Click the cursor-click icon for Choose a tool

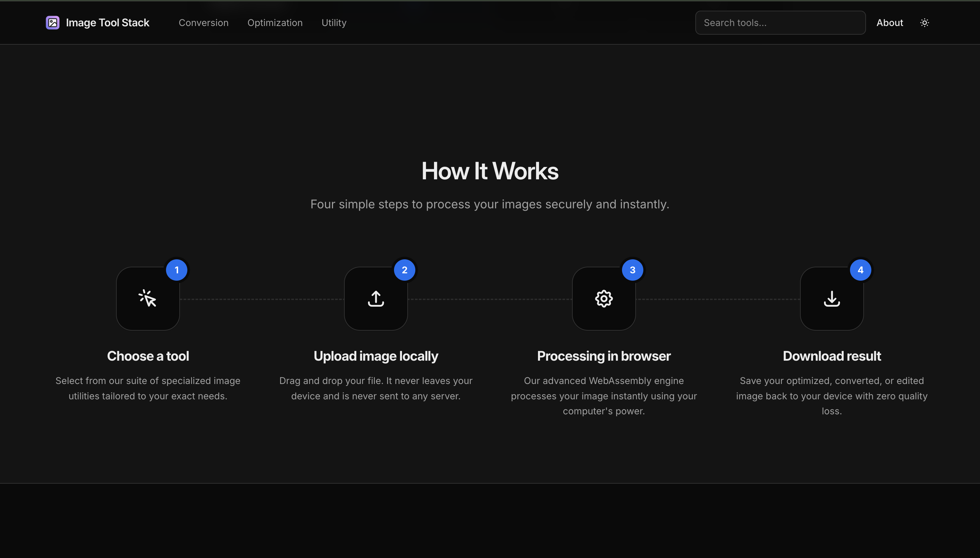(x=148, y=299)
